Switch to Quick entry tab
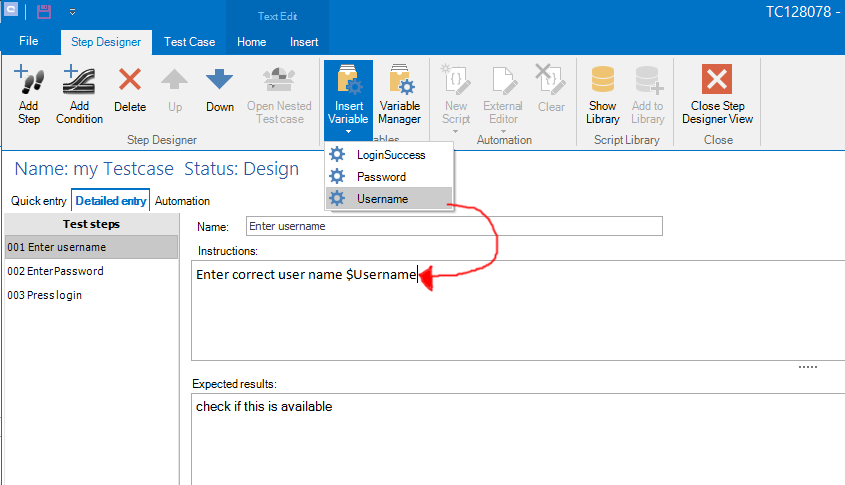Image resolution: width=845 pixels, height=485 pixels. pyautogui.click(x=38, y=201)
